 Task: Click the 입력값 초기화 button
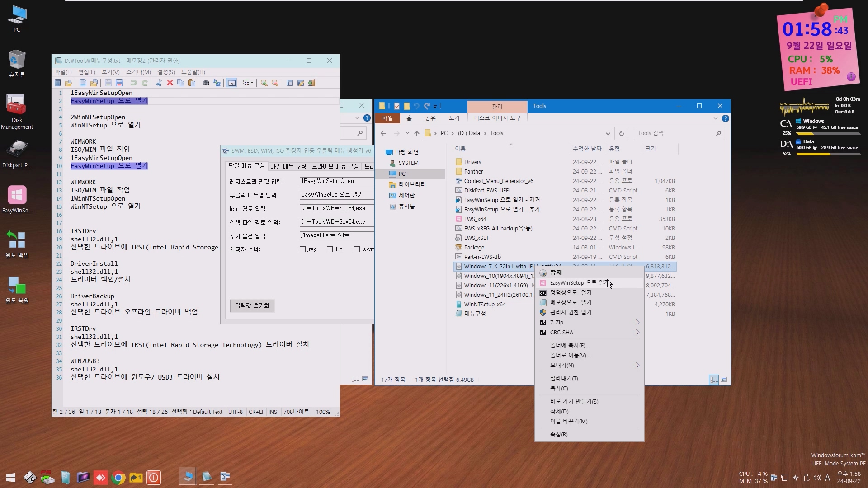click(x=252, y=306)
